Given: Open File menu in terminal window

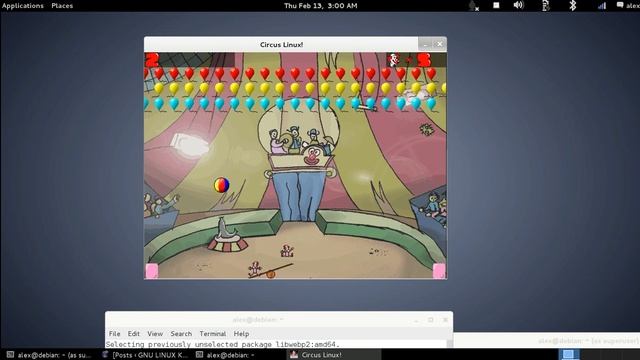Looking at the screenshot, I should 114,333.
